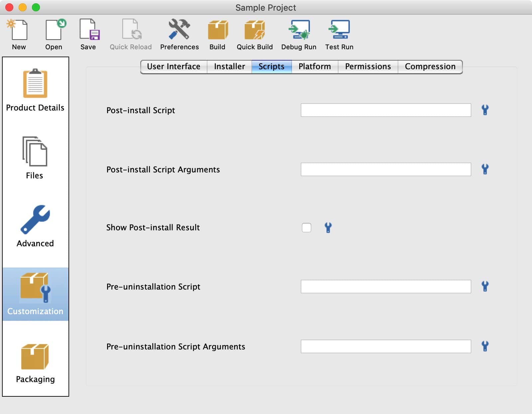Switch to the Installer tab
Image resolution: width=532 pixels, height=414 pixels.
coord(229,67)
